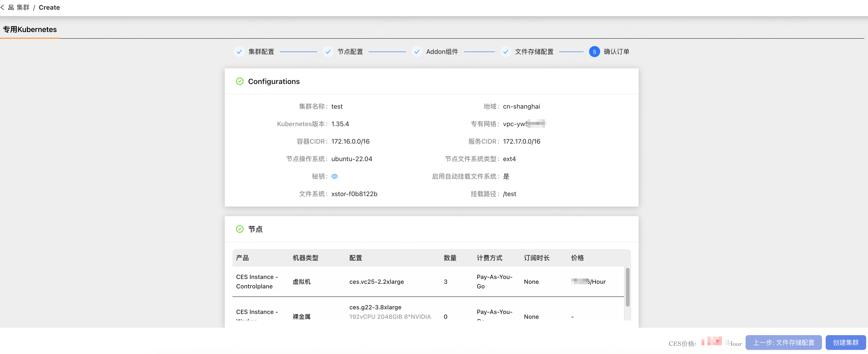Image resolution: width=868 pixels, height=354 pixels.
Task: Click the file system xstor-f0b8122b
Action: click(x=354, y=194)
